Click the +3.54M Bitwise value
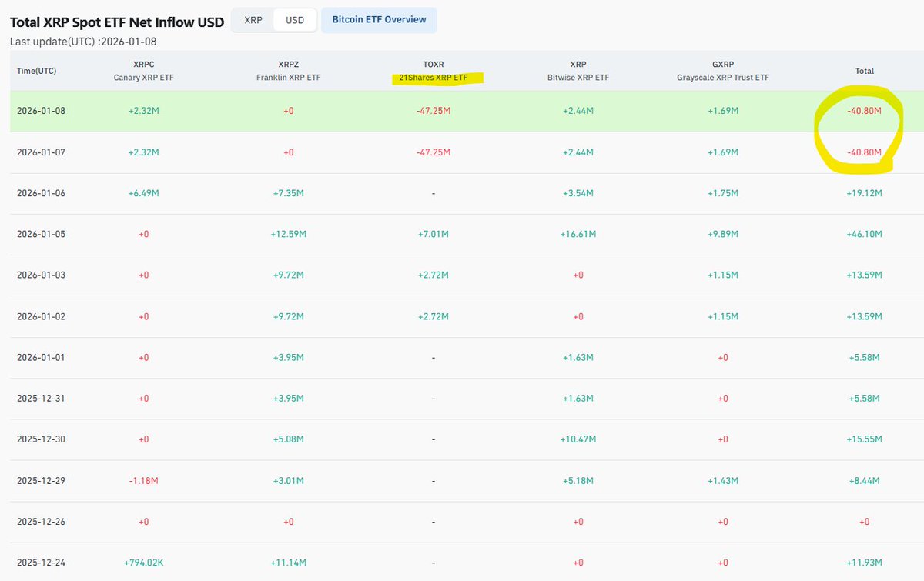 click(x=577, y=193)
